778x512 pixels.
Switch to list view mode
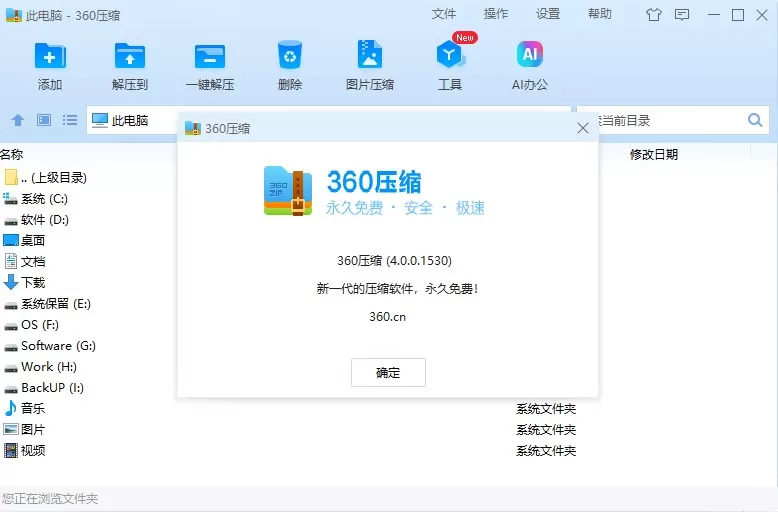(70, 120)
